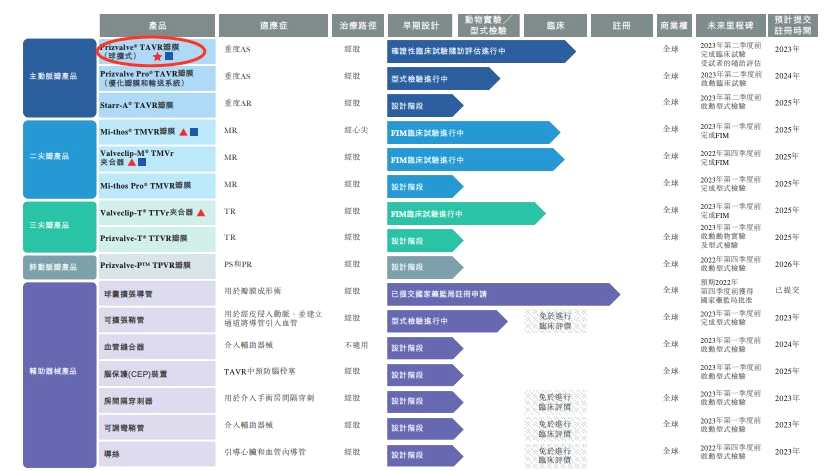Click the 房間隔穿刺器 product cell
This screenshot has height=471, width=831.
pyautogui.click(x=157, y=401)
